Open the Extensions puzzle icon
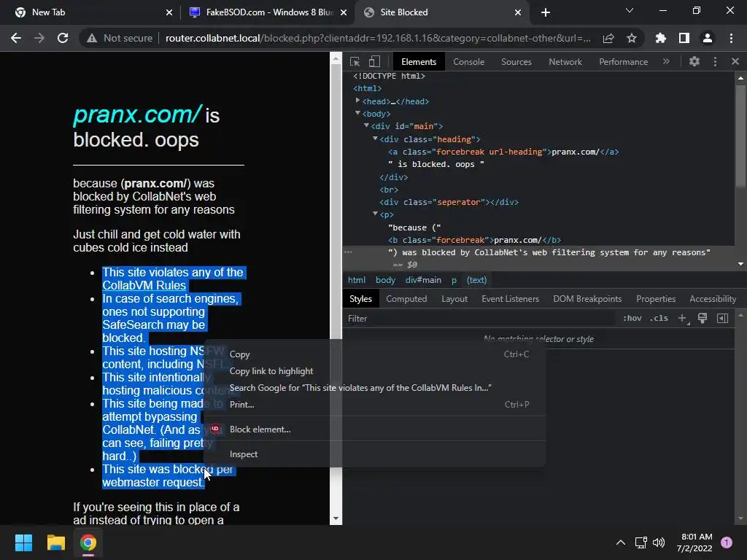 (661, 38)
